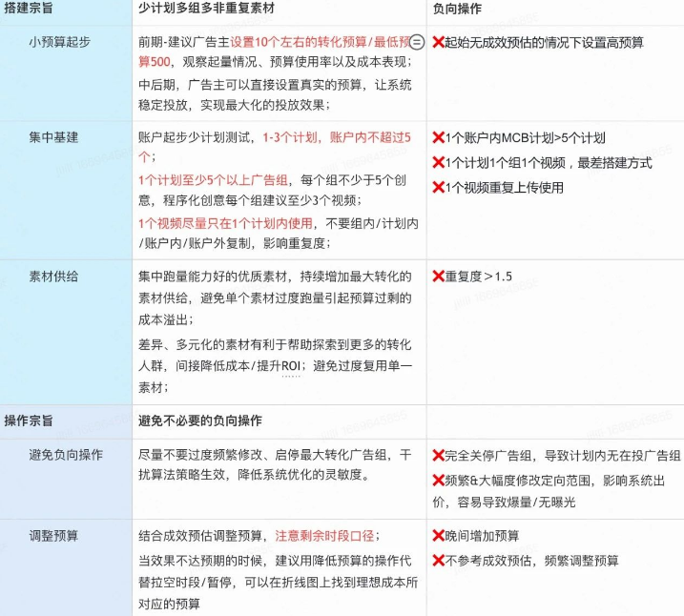Viewport: 684px width, 616px height.
Task: Click the 集中基建 row label
Action: pyautogui.click(x=53, y=137)
